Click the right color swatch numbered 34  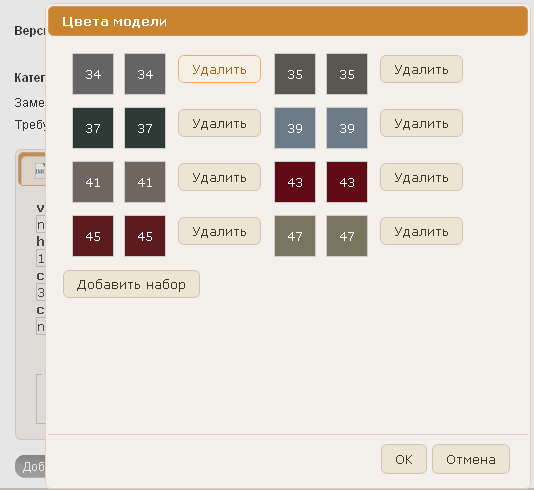pos(145,74)
